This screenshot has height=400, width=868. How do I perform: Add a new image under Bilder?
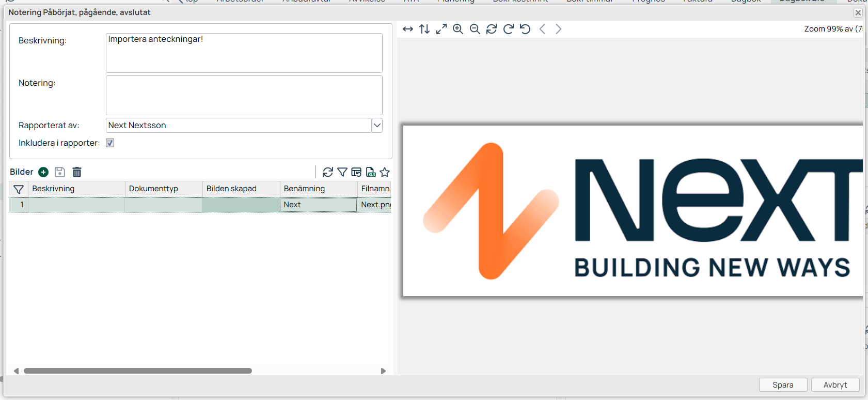43,172
